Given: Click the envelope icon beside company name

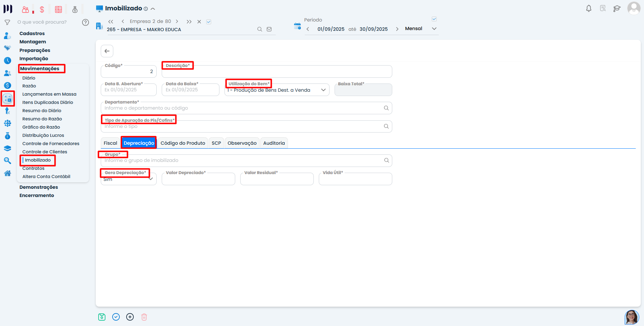Looking at the screenshot, I should [x=269, y=29].
